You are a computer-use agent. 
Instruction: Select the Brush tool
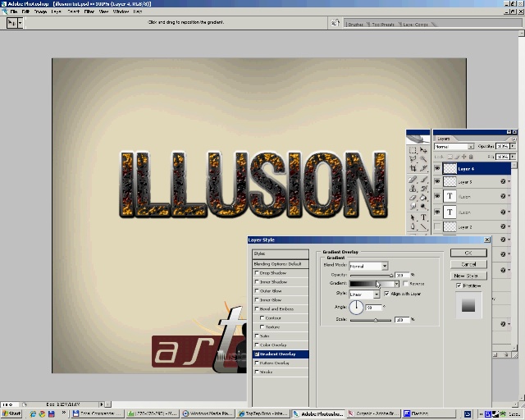[x=423, y=180]
